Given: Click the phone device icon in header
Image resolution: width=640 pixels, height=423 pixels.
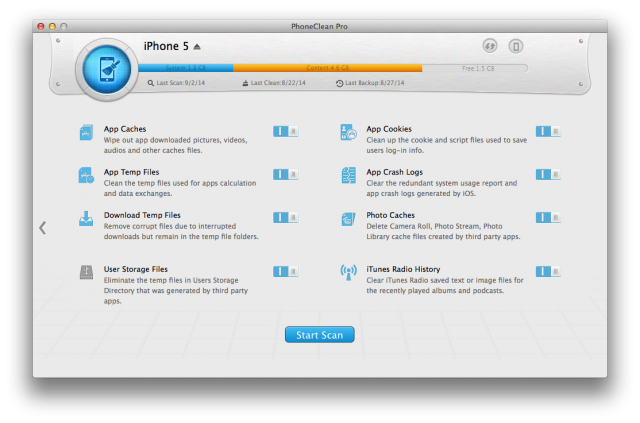Looking at the screenshot, I should tap(516, 46).
